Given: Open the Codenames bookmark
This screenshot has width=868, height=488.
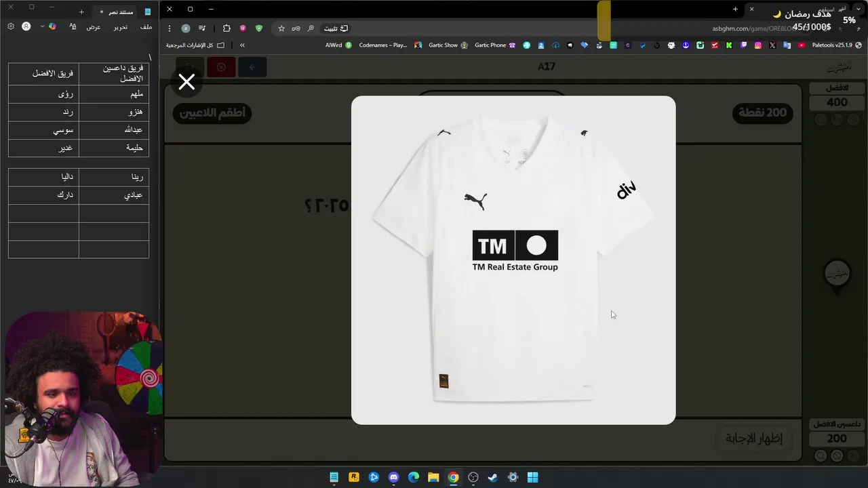Looking at the screenshot, I should pyautogui.click(x=390, y=45).
